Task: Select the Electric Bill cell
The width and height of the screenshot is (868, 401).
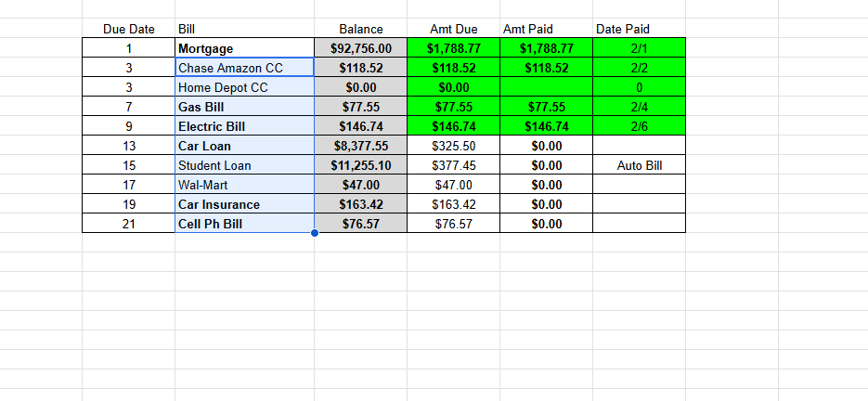Action: click(x=245, y=126)
